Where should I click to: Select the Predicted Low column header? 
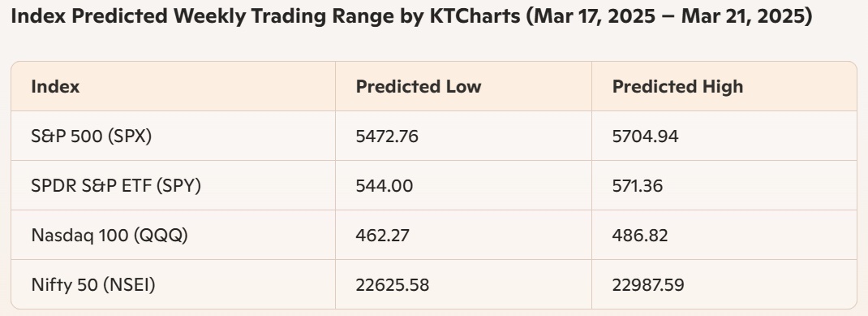point(419,86)
